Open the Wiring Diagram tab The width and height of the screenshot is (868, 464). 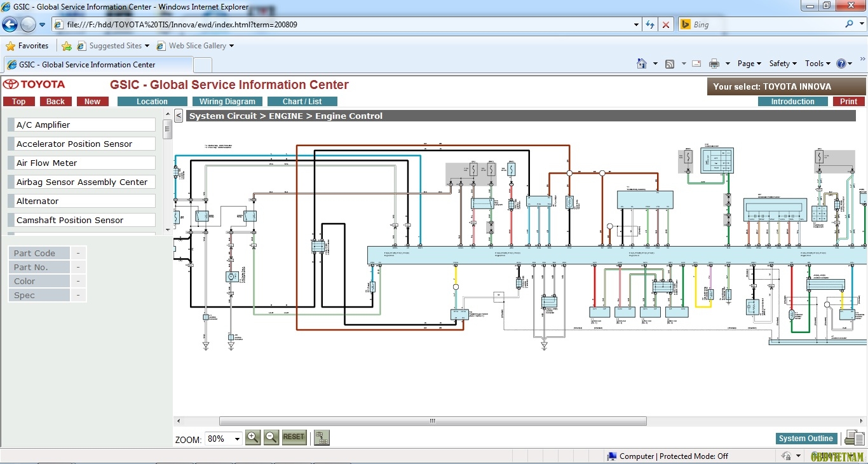click(x=227, y=102)
